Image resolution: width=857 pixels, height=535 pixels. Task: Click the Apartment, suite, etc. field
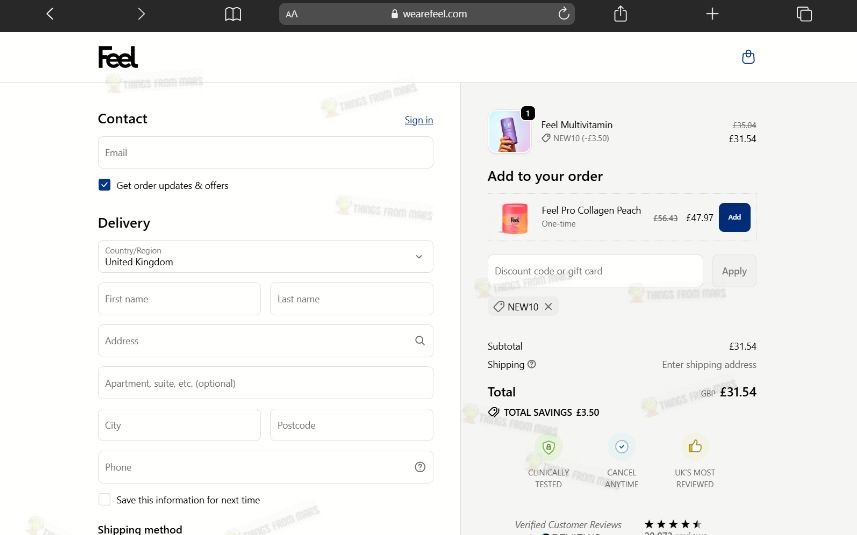pos(266,383)
